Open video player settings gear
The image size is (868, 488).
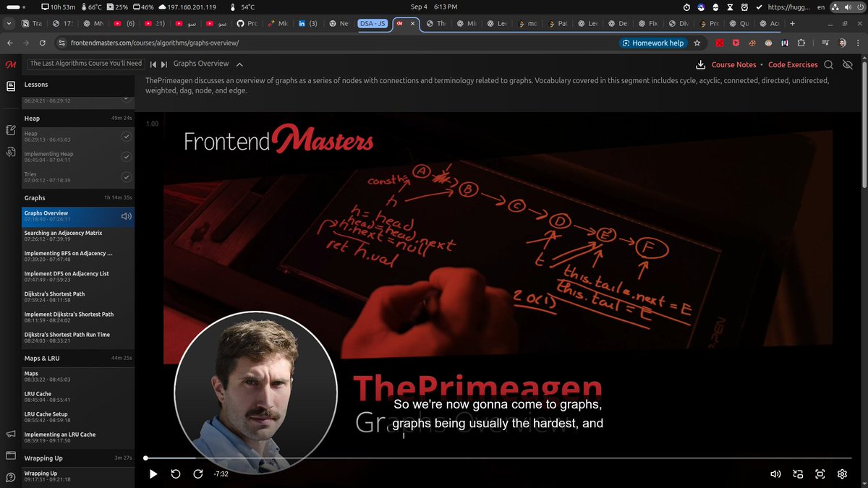(x=843, y=474)
